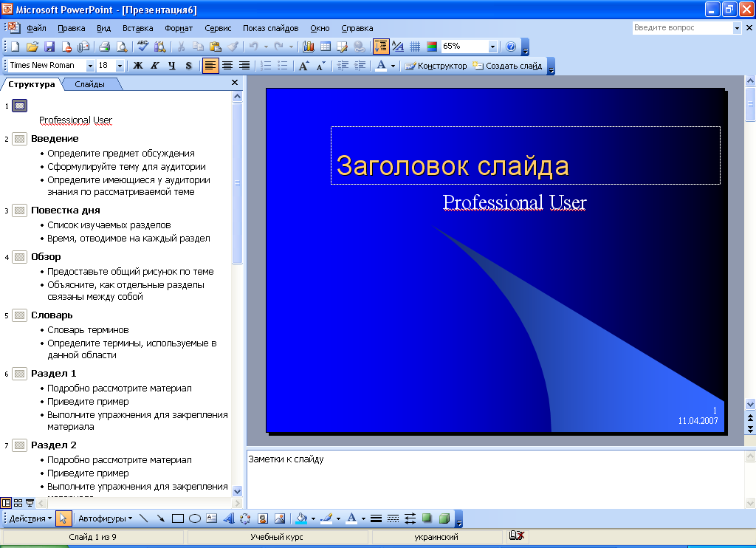Apply bulleted list

pyautogui.click(x=283, y=66)
